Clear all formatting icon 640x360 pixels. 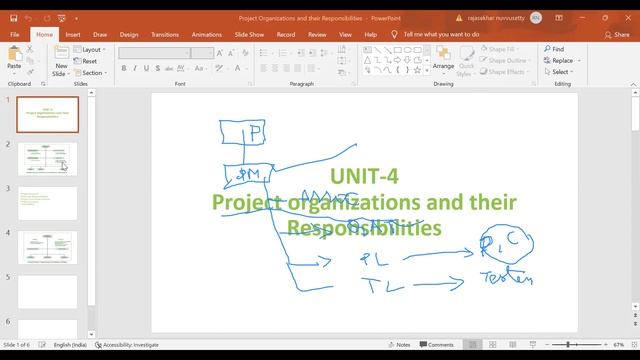(245, 53)
